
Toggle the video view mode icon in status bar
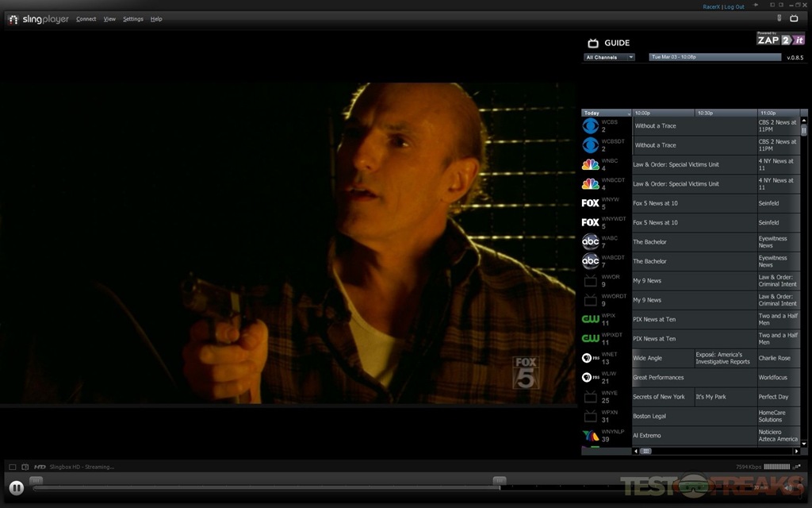tap(13, 467)
